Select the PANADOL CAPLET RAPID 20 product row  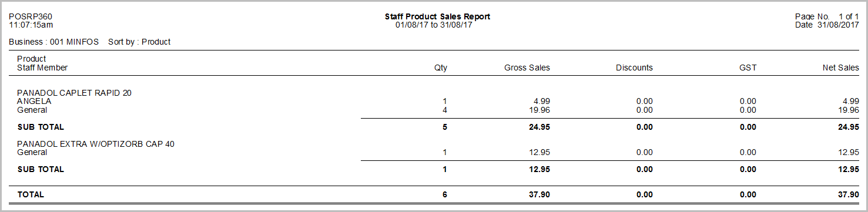click(x=74, y=93)
